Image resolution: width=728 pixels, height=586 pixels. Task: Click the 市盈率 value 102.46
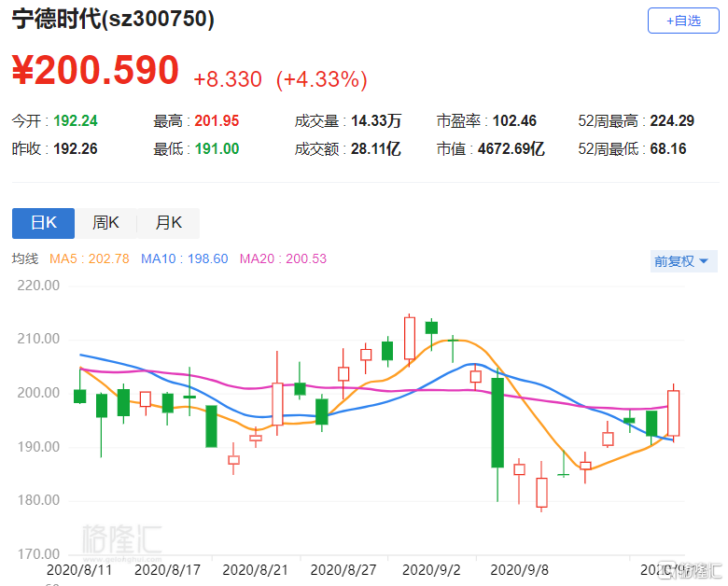tap(514, 121)
